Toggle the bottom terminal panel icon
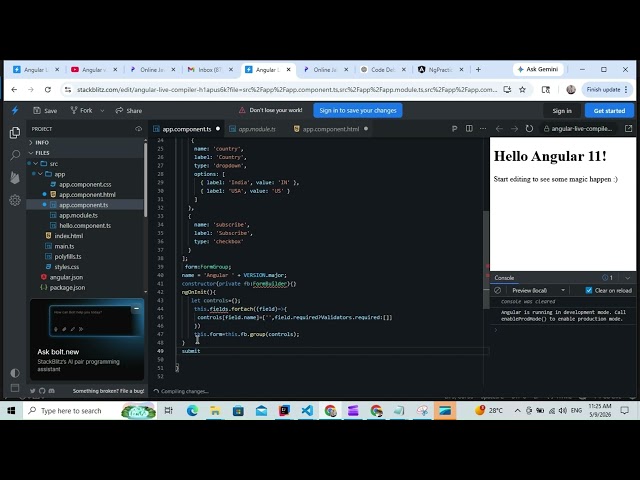The height and width of the screenshot is (480, 640). 15,388
